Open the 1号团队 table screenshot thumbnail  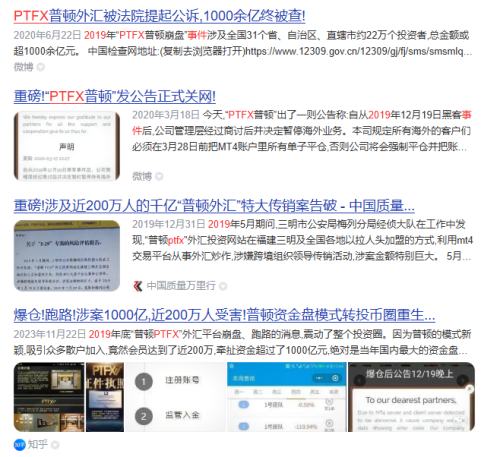(x=287, y=397)
